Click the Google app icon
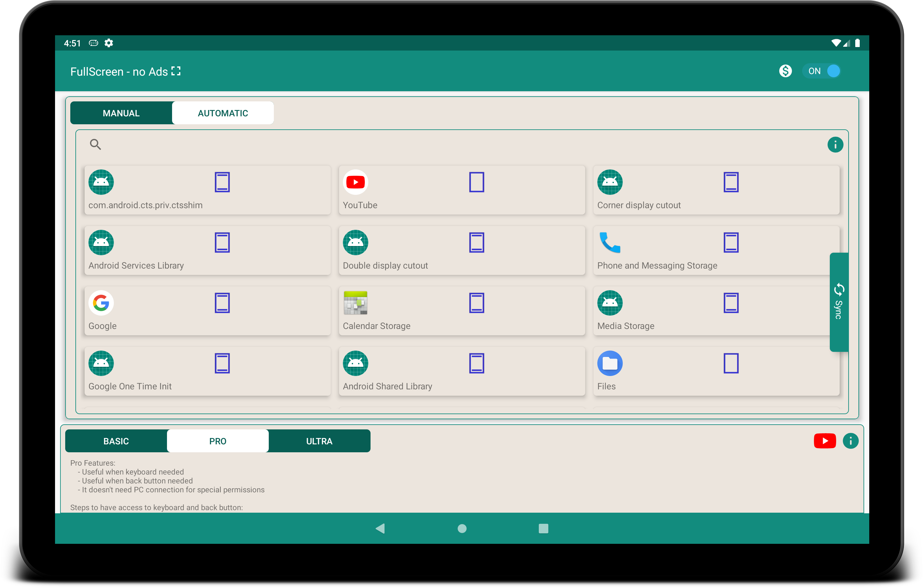Image resolution: width=923 pixels, height=588 pixels. click(101, 303)
